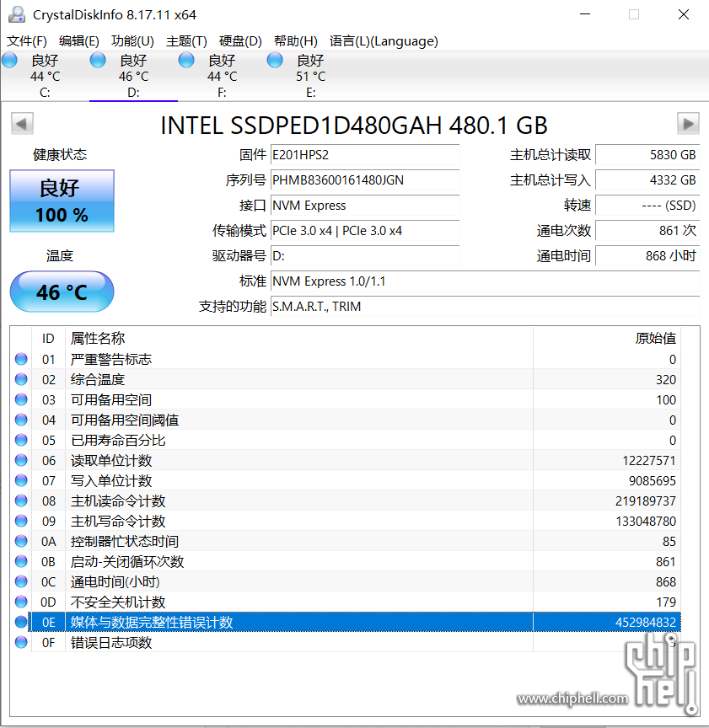Click status orb for attribute 03 可用备用空间
The image size is (709, 728).
21,399
